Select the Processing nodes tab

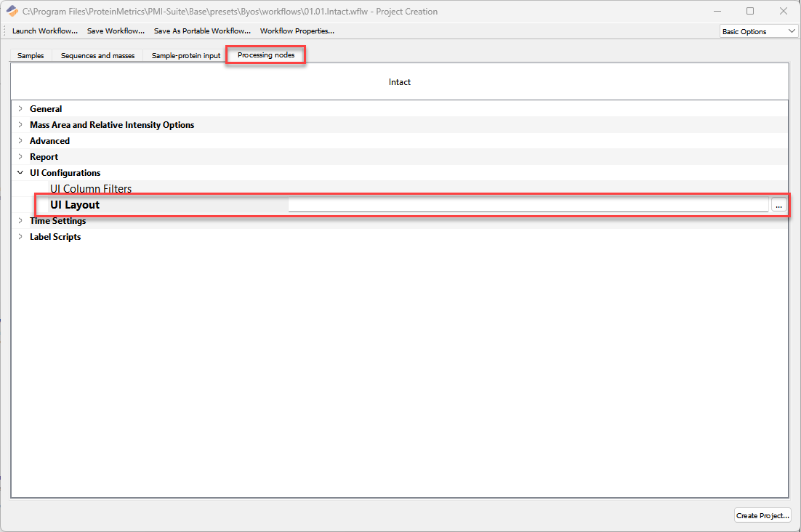click(266, 55)
